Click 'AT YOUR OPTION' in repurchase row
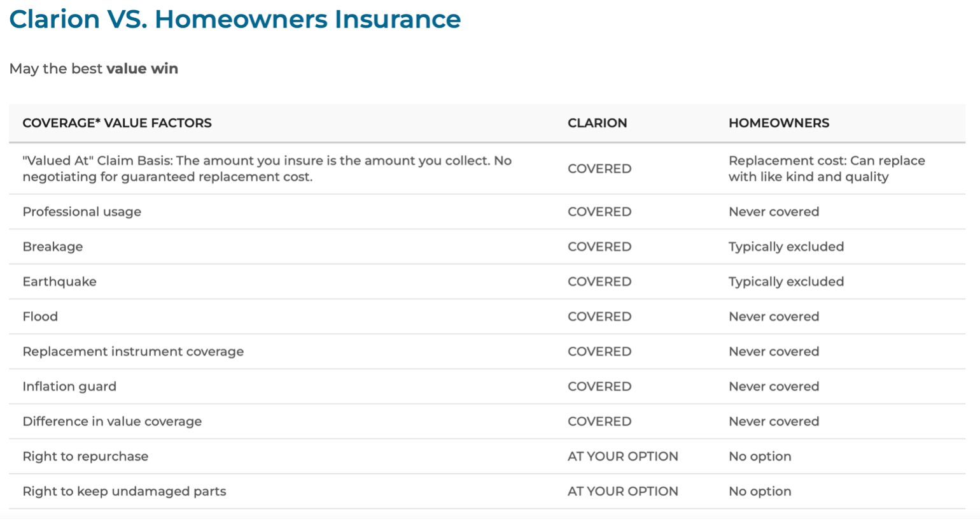The image size is (980, 521). click(623, 457)
